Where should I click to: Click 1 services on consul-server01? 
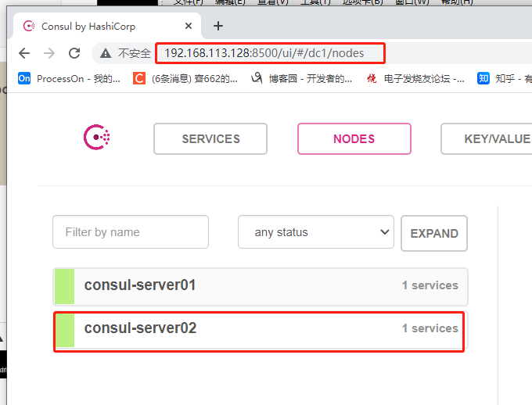pos(430,285)
